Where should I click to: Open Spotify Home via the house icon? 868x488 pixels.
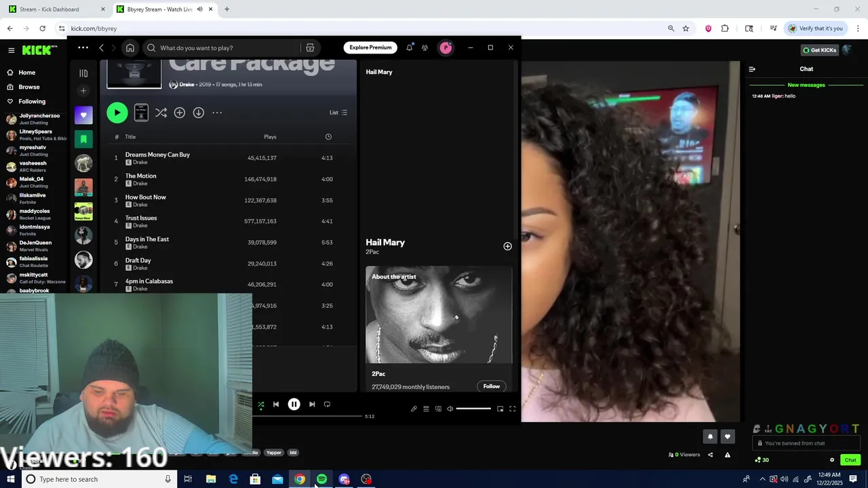pyautogui.click(x=130, y=48)
